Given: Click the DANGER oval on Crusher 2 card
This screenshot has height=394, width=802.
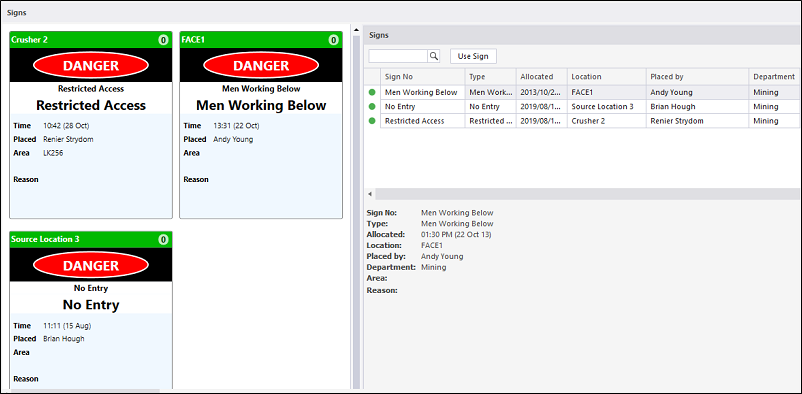Looking at the screenshot, I should [x=91, y=65].
